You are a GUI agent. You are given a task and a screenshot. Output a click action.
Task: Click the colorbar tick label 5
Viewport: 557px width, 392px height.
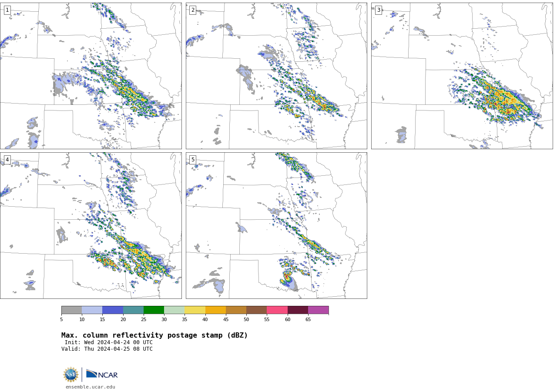click(x=61, y=320)
